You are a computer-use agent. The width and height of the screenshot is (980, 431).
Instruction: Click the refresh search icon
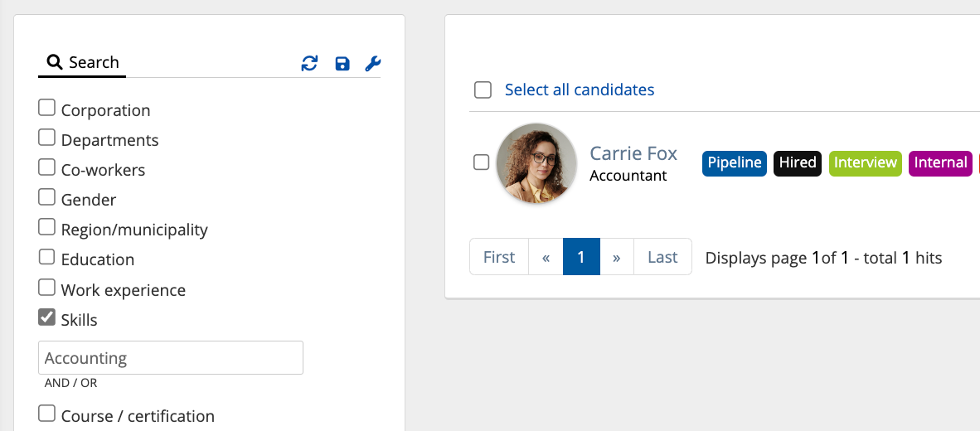click(309, 64)
